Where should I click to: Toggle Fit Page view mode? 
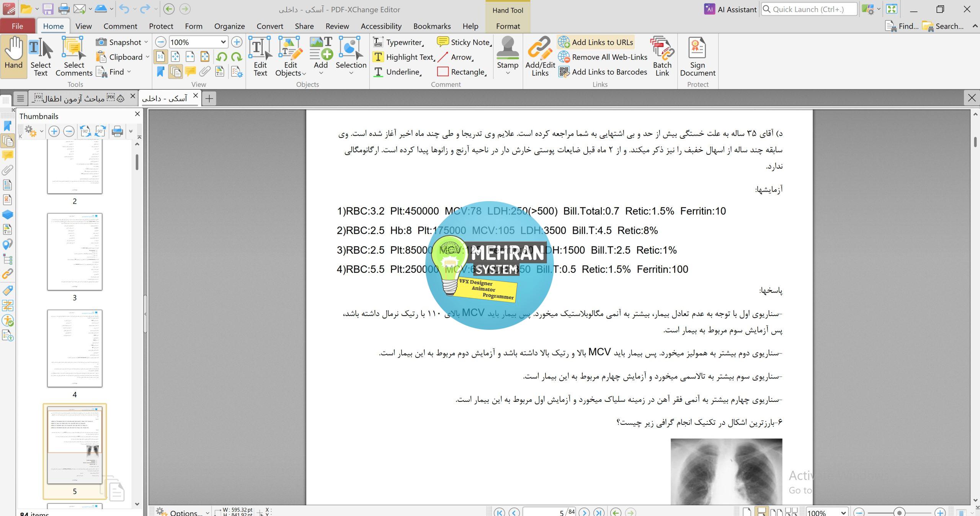(x=175, y=57)
